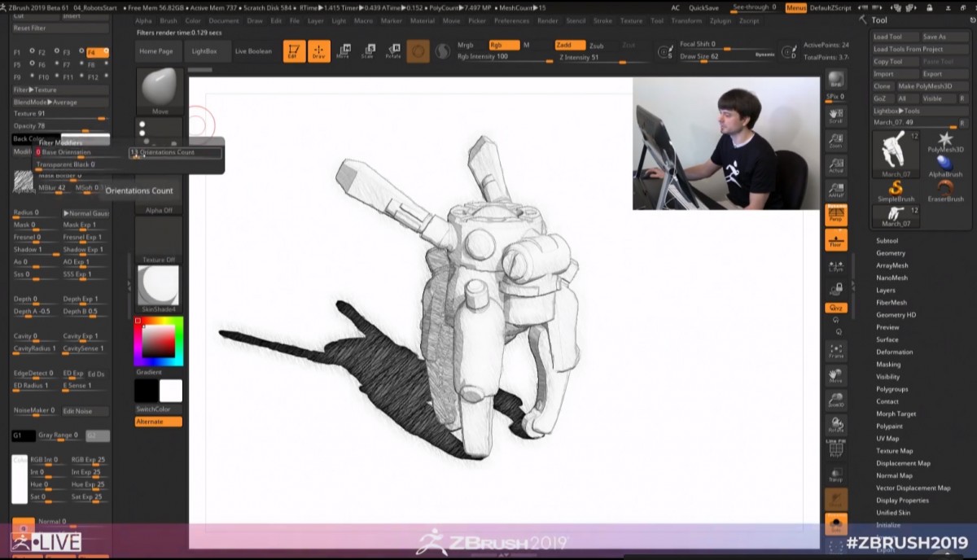Select the Draw mode icon
Image resolution: width=977 pixels, height=560 pixels.
point(319,51)
